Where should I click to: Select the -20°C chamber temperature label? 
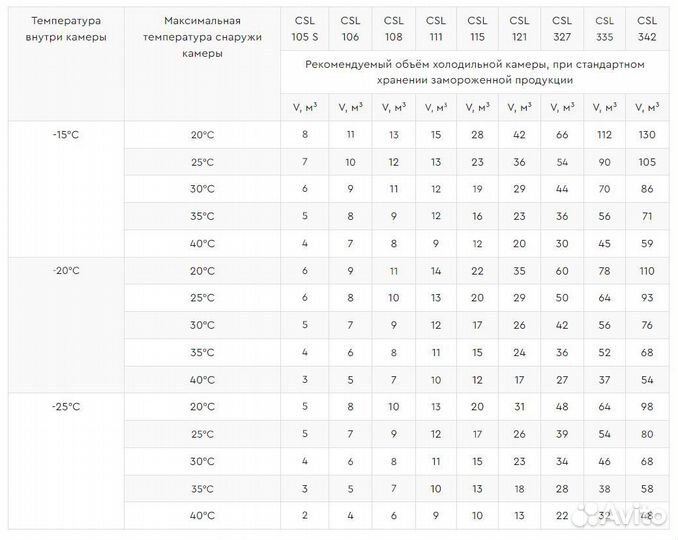pyautogui.click(x=66, y=270)
